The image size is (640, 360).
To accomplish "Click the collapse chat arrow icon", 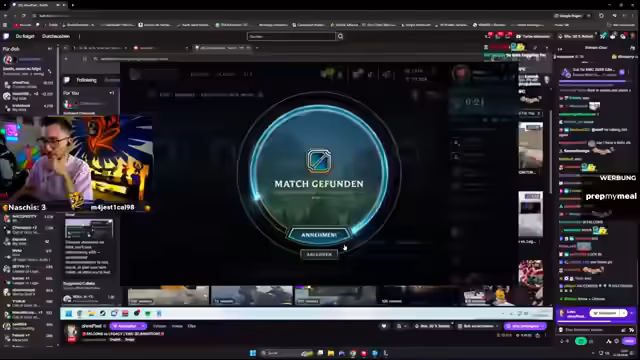I will point(560,49).
